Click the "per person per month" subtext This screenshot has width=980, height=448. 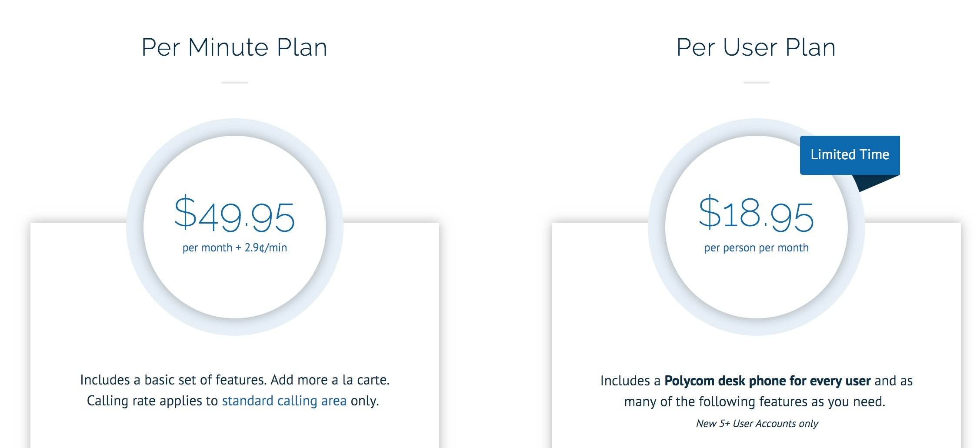pos(756,248)
